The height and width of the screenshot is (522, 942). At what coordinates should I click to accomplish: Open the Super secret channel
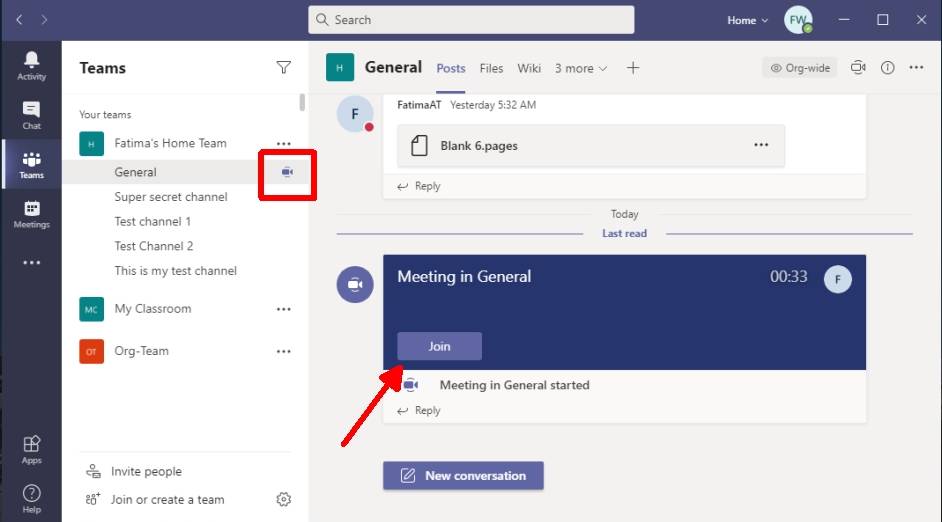pos(171,197)
